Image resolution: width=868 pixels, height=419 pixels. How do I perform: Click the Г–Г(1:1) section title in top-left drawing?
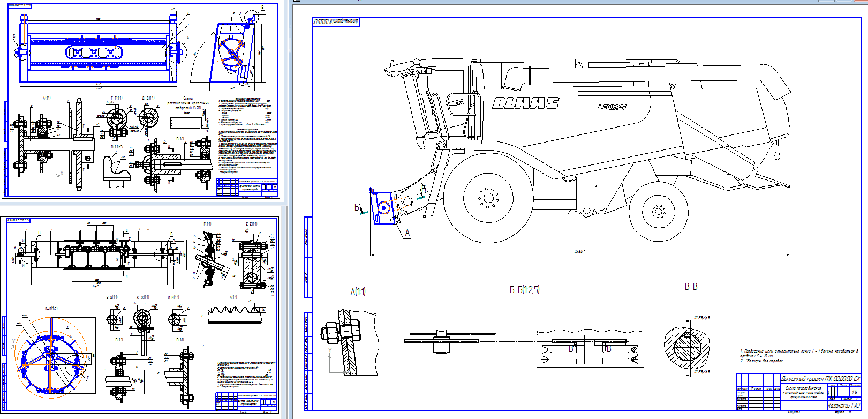click(116, 98)
